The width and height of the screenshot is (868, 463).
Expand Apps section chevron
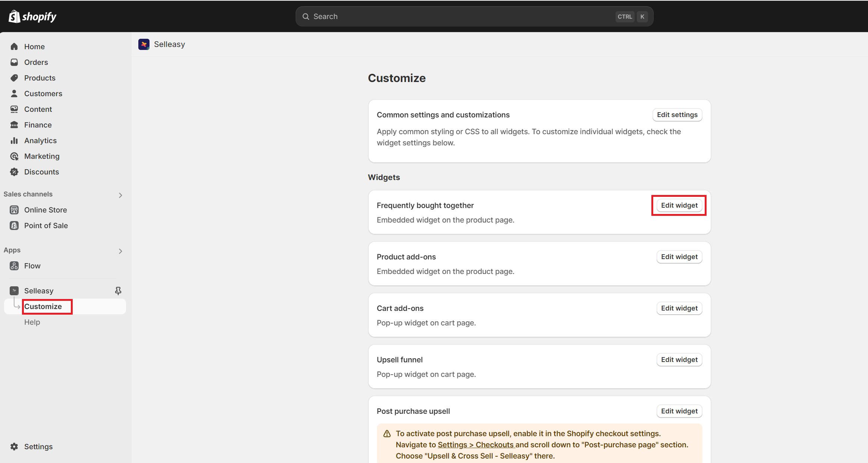click(120, 251)
